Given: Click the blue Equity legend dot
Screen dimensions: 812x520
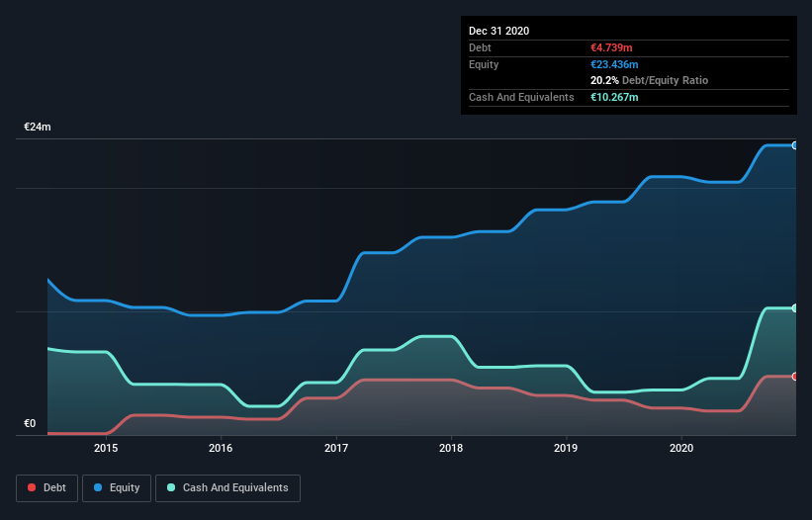Looking at the screenshot, I should click(98, 487).
